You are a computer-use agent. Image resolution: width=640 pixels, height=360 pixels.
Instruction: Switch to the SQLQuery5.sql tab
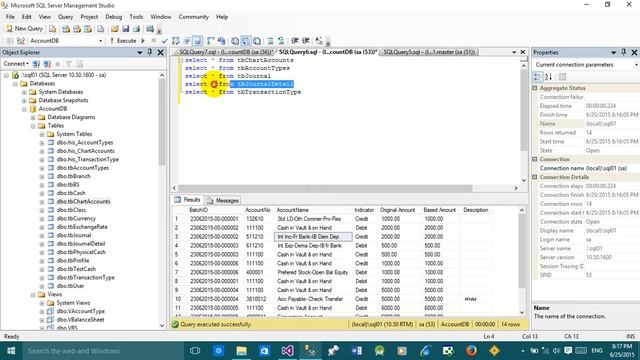[429, 52]
